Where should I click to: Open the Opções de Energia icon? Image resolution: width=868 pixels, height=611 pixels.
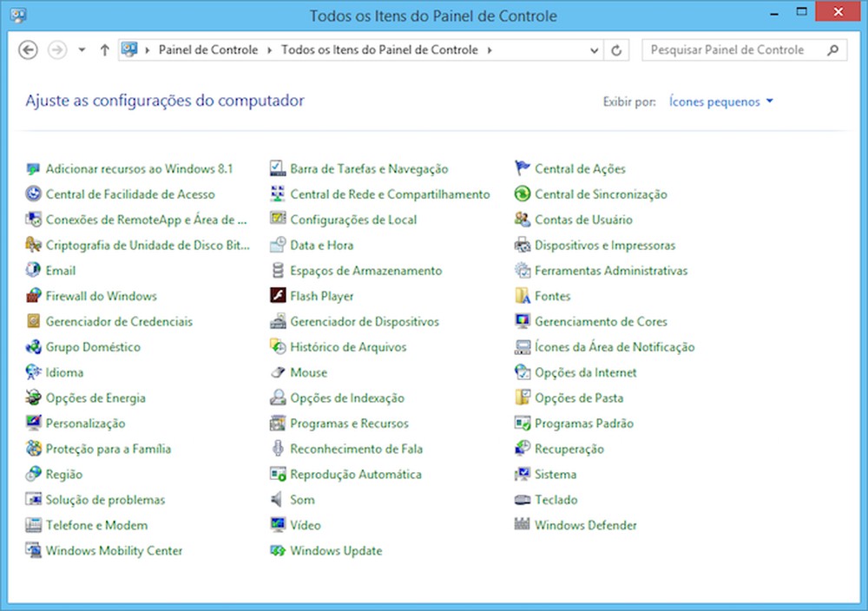(x=33, y=397)
